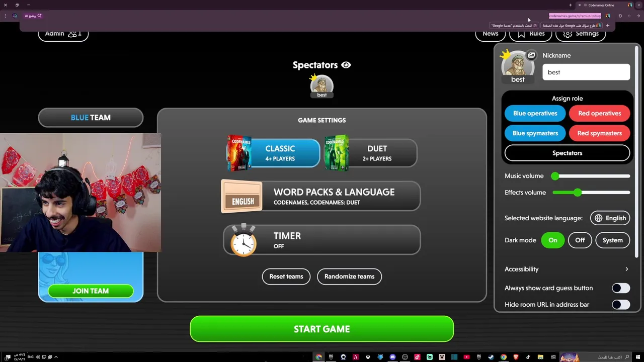The image size is (644, 362).
Task: Open Steam from the taskbar
Action: [491, 357]
